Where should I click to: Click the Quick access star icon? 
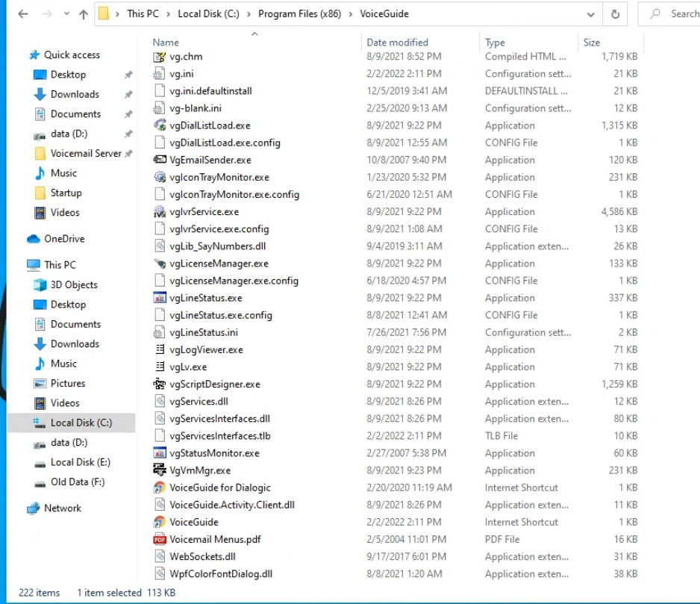(x=34, y=55)
